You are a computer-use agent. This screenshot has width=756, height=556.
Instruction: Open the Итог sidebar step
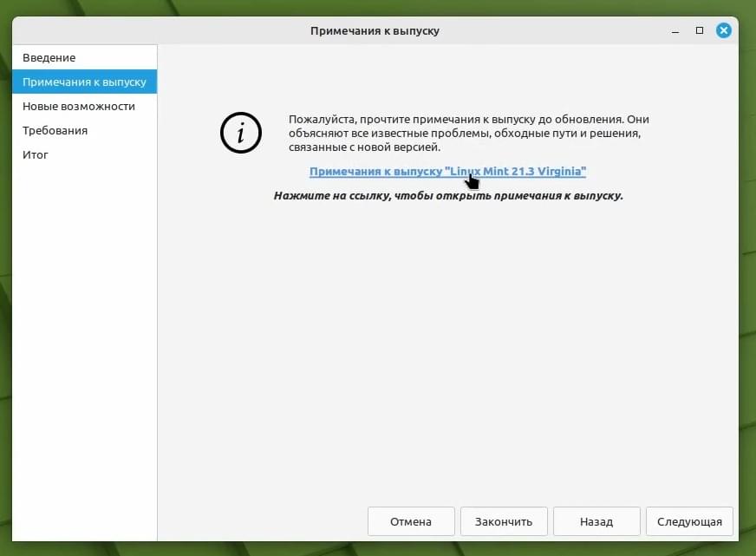coord(84,154)
